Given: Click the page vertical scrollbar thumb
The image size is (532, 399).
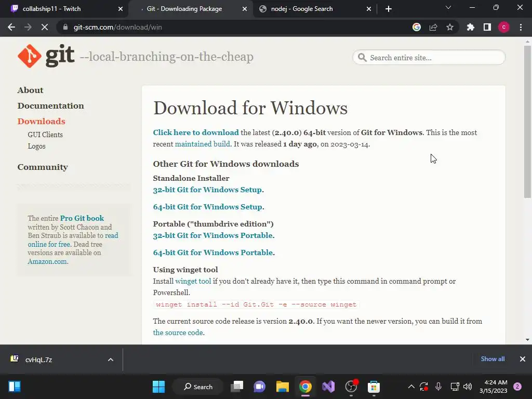Looking at the screenshot, I should coord(527,122).
